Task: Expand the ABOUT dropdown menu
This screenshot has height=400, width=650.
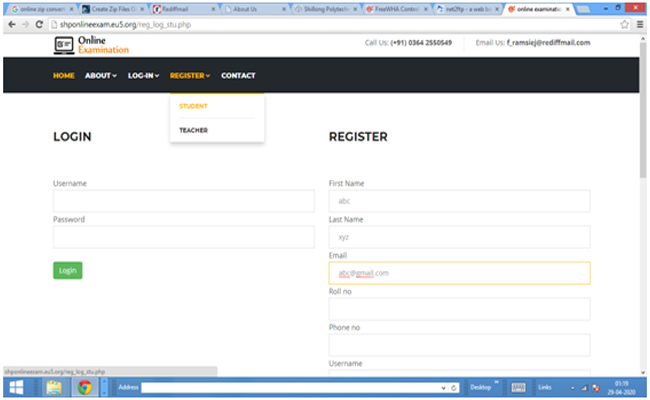Action: 100,76
